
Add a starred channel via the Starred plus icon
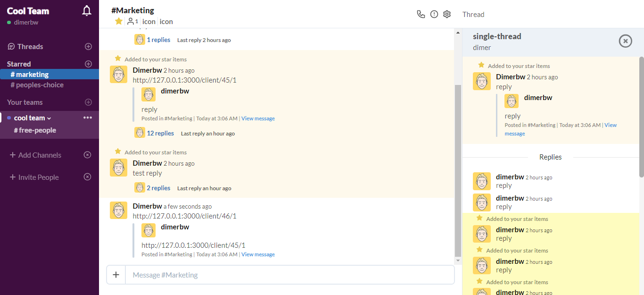coord(88,64)
